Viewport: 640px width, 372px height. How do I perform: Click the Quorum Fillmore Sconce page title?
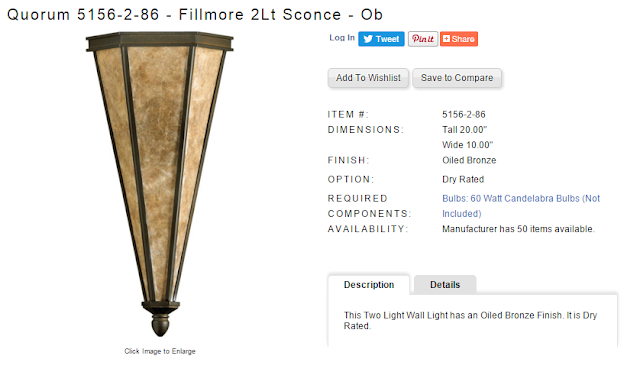click(195, 15)
